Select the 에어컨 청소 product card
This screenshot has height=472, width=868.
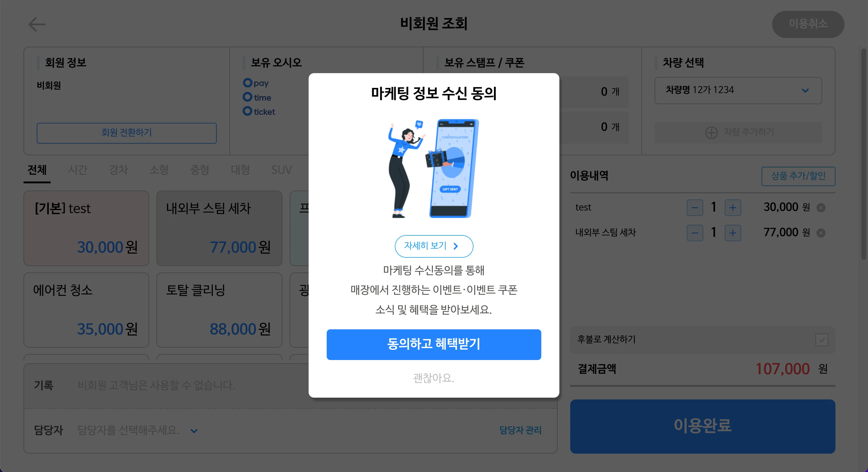pyautogui.click(x=86, y=310)
